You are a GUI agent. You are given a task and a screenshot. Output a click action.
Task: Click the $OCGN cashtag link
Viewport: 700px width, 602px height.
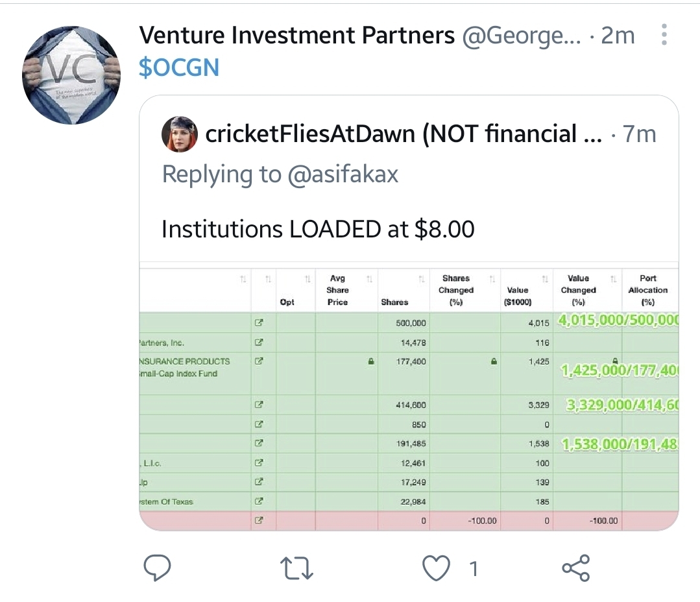(x=179, y=67)
